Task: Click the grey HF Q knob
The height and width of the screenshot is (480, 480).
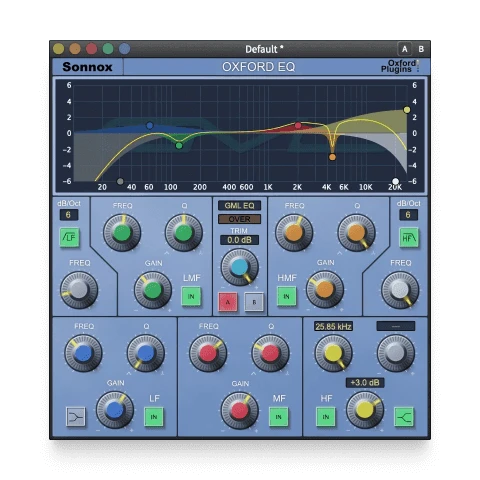Action: [396, 353]
